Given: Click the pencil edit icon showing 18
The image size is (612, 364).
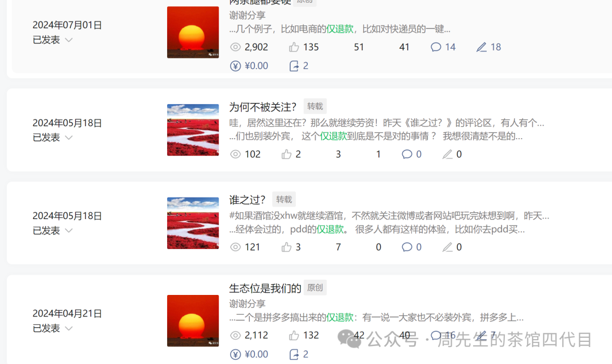Looking at the screenshot, I should [x=481, y=47].
